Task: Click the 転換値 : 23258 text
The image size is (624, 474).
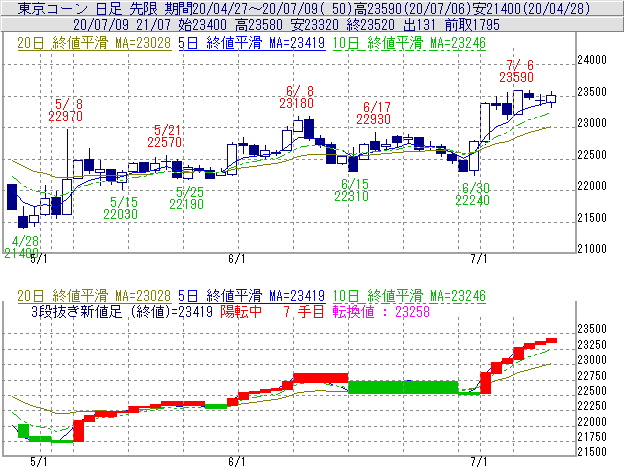Action: click(x=381, y=311)
